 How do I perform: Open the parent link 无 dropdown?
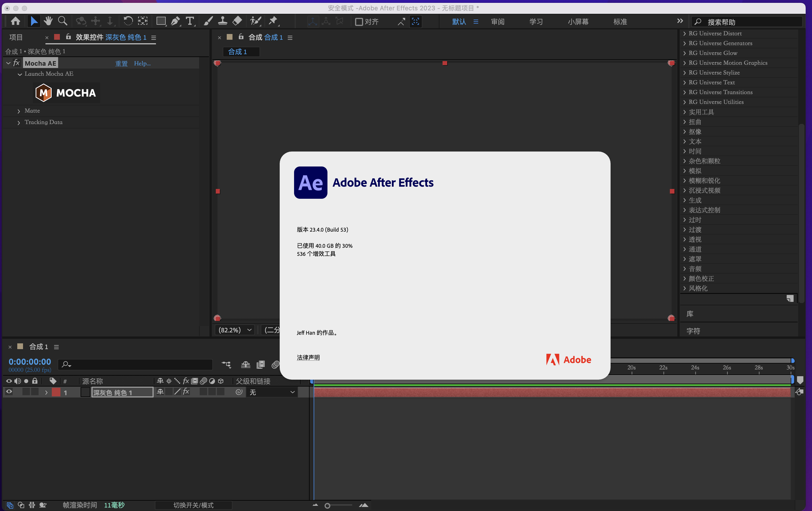272,392
